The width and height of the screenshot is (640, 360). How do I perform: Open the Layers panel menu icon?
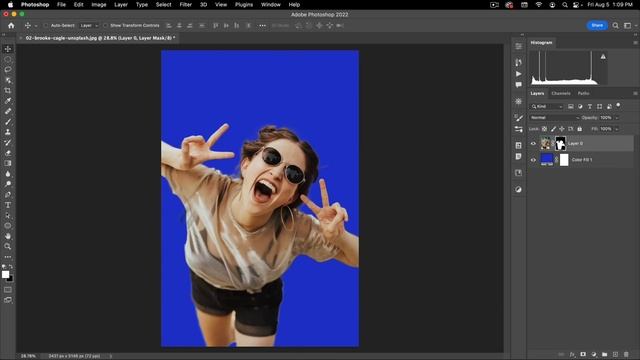[x=635, y=93]
